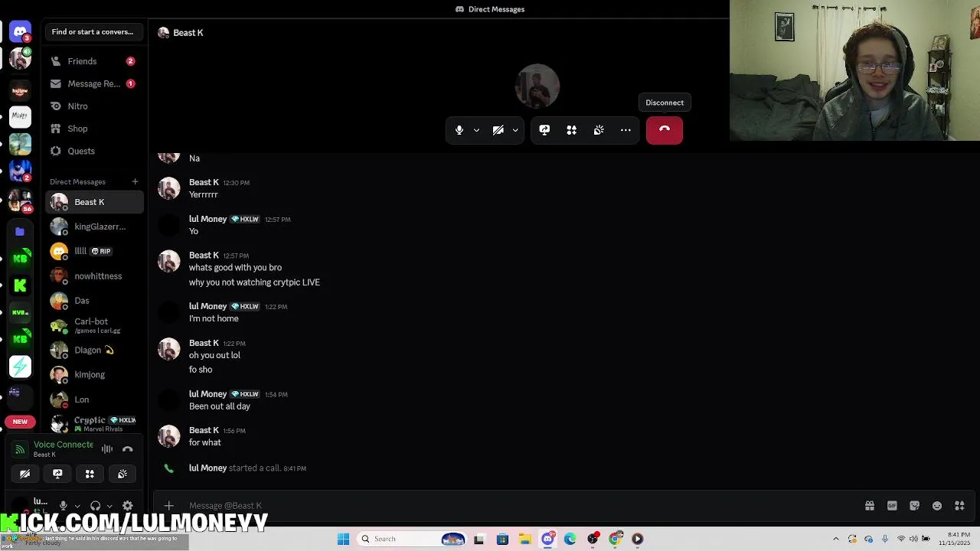Start an activity in call controls

(x=571, y=130)
